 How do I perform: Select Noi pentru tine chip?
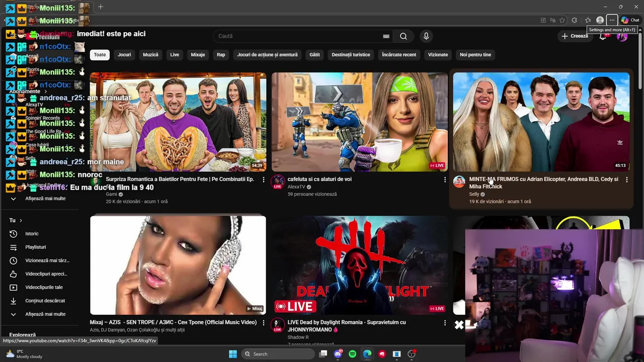tap(475, 55)
